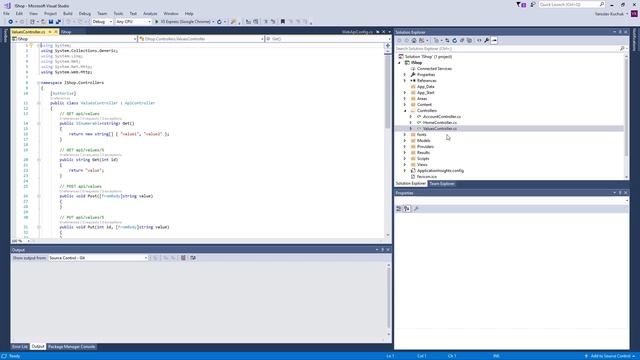Click the notifications flag icon in title bar
The height and width of the screenshot is (360, 640).
click(521, 4)
